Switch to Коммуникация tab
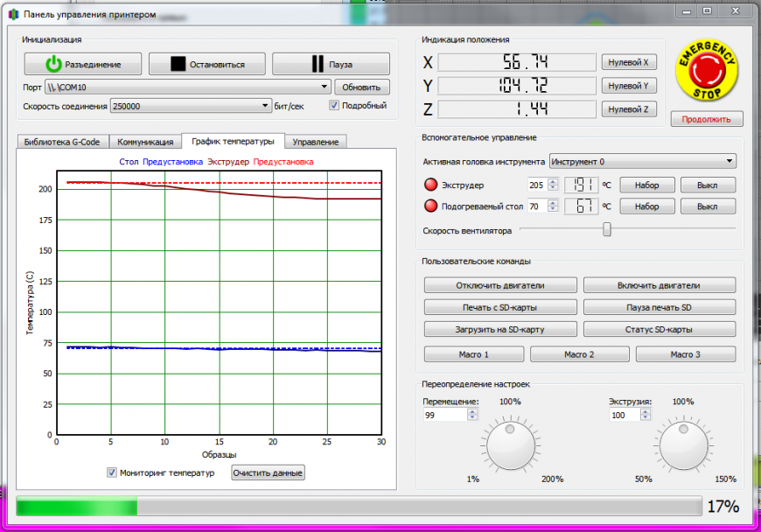 [145, 142]
